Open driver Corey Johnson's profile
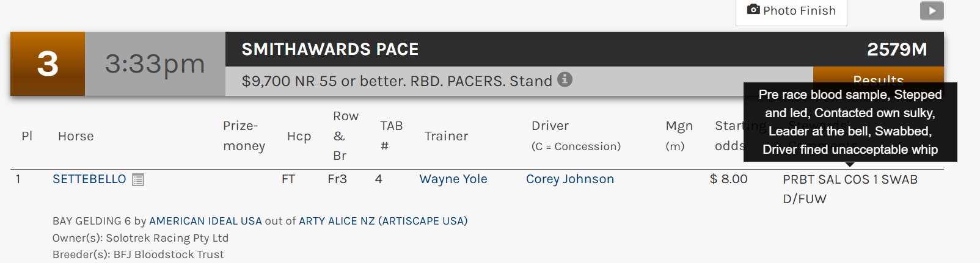Viewport: 980px width, 263px height. 569,179
